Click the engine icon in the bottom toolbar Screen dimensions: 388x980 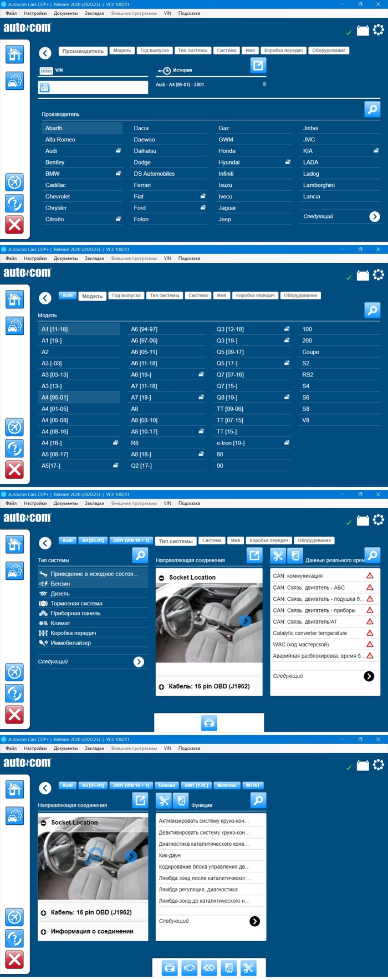190,968
